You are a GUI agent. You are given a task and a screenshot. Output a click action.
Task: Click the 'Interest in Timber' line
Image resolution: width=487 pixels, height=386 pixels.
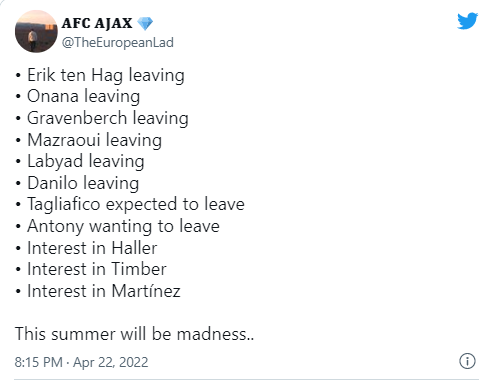coord(97,269)
